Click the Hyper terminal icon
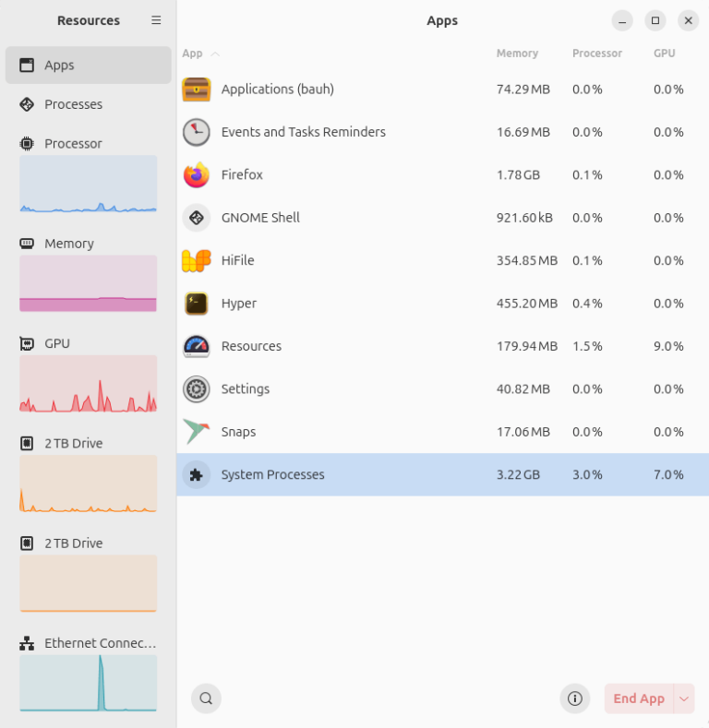This screenshot has height=728, width=709. click(x=196, y=304)
